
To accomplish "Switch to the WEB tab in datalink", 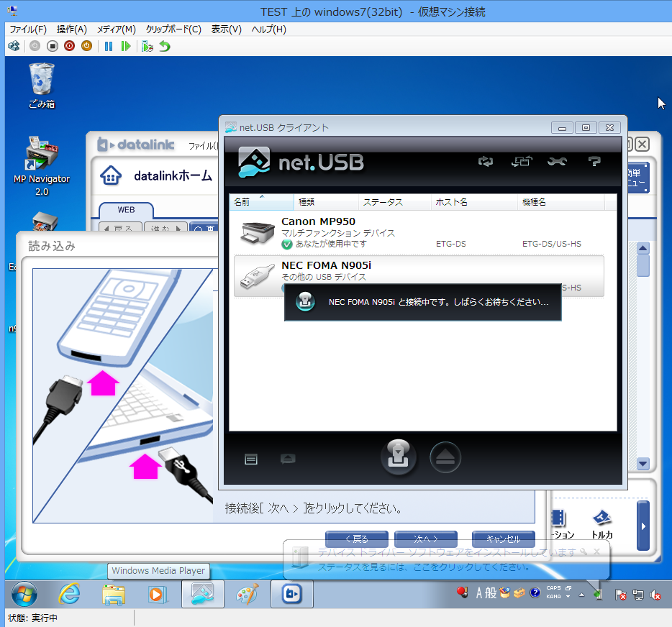I will click(x=126, y=210).
